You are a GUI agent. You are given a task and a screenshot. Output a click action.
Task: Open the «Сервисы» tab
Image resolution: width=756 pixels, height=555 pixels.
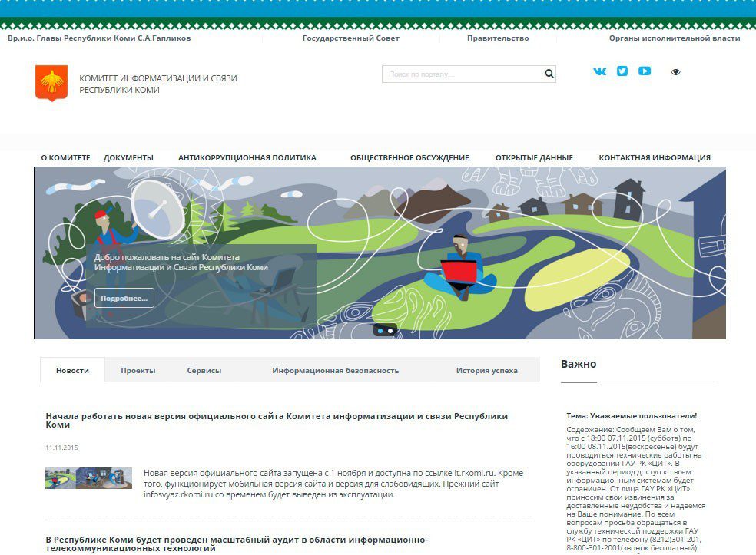coord(204,371)
